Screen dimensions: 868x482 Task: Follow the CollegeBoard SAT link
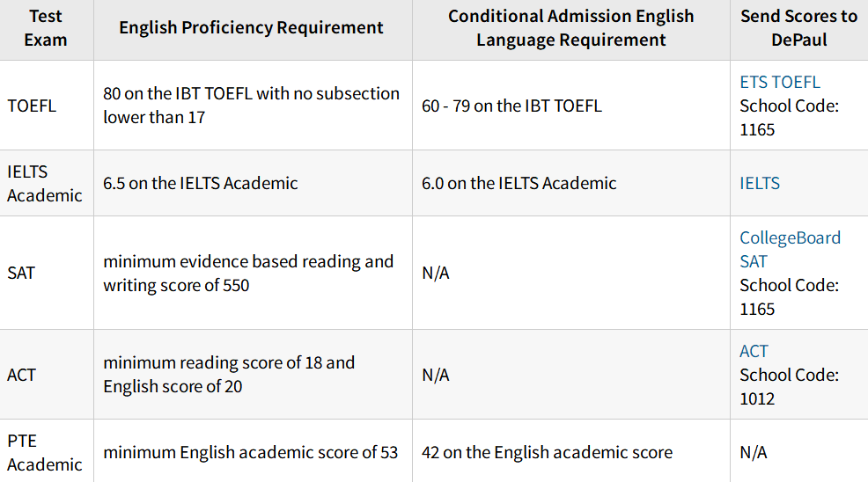790,249
